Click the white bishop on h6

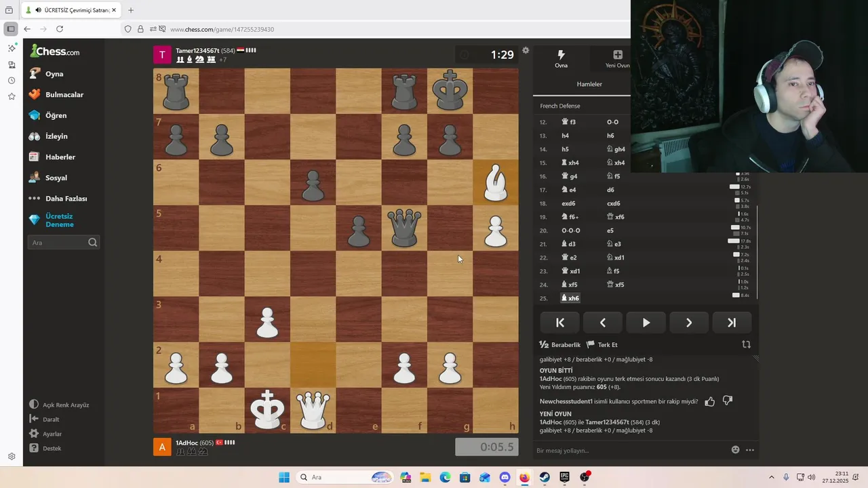point(496,182)
